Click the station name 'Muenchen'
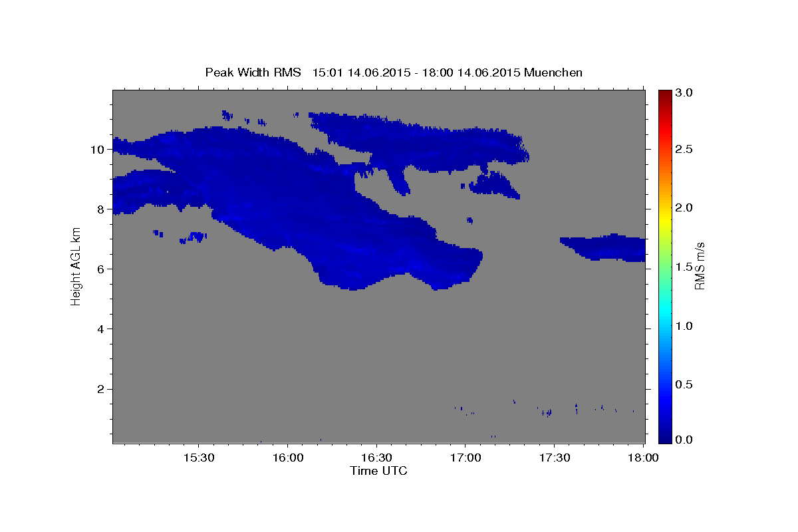Image resolution: width=798 pixels, height=532 pixels. tap(553, 72)
